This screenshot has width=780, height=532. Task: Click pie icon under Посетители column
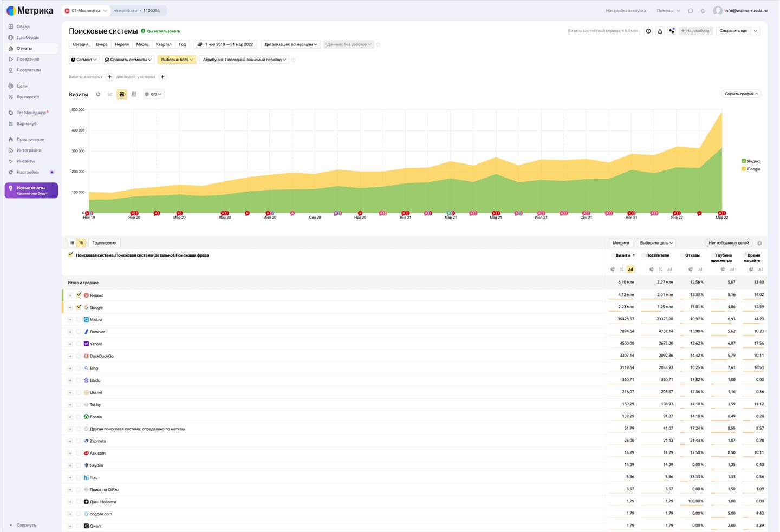tap(652, 269)
